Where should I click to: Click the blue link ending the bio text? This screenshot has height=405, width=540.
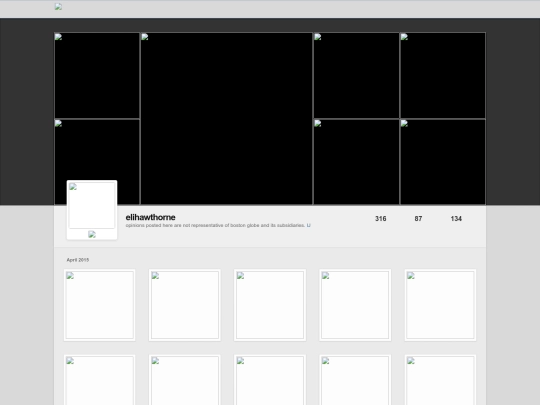[309, 225]
